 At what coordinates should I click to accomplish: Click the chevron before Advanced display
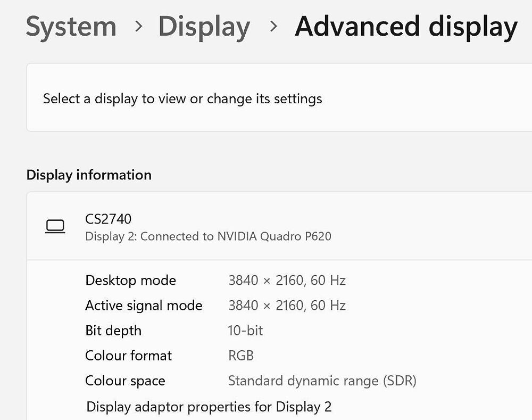(274, 26)
